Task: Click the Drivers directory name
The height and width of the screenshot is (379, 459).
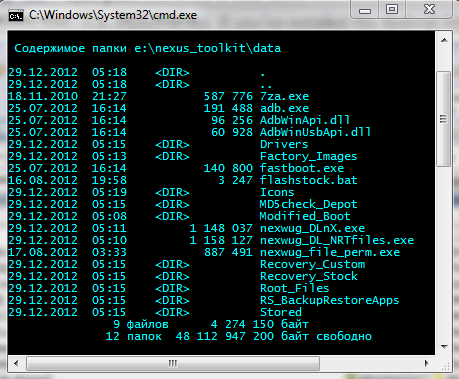Action: click(x=284, y=144)
